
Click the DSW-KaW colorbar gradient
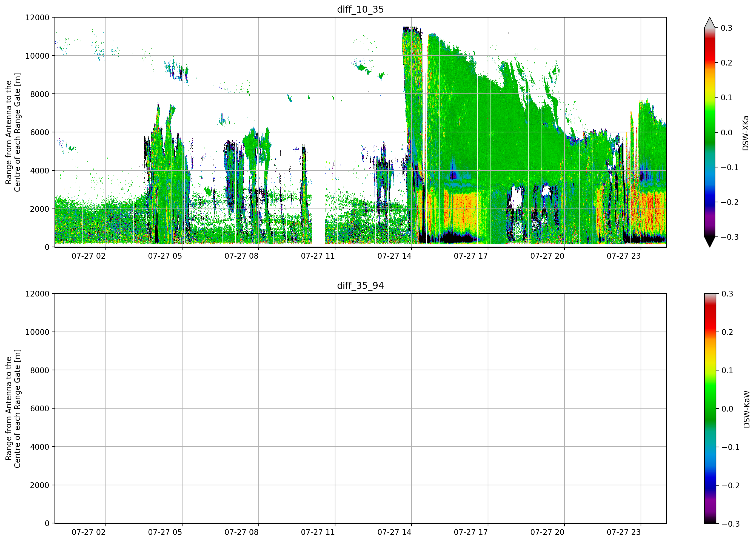[710, 408]
